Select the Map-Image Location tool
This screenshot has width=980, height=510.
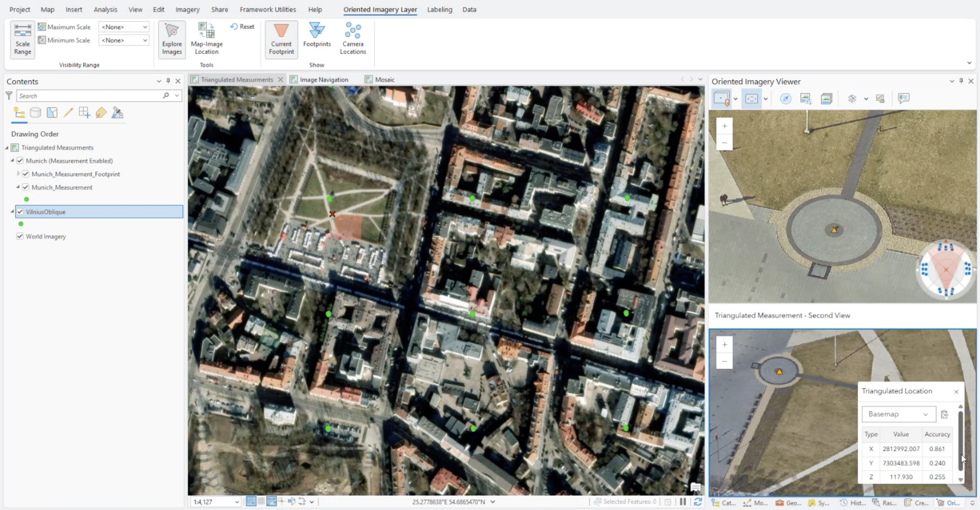pyautogui.click(x=207, y=39)
